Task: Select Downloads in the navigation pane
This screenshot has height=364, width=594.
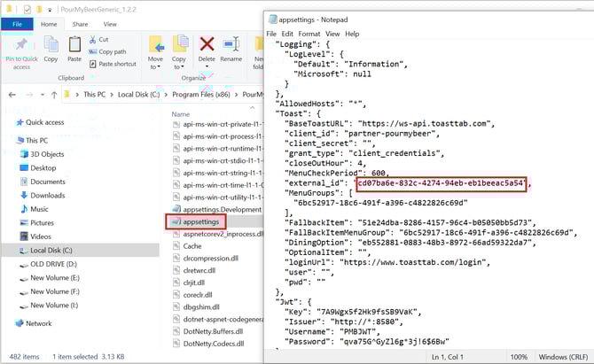Action: click(47, 195)
